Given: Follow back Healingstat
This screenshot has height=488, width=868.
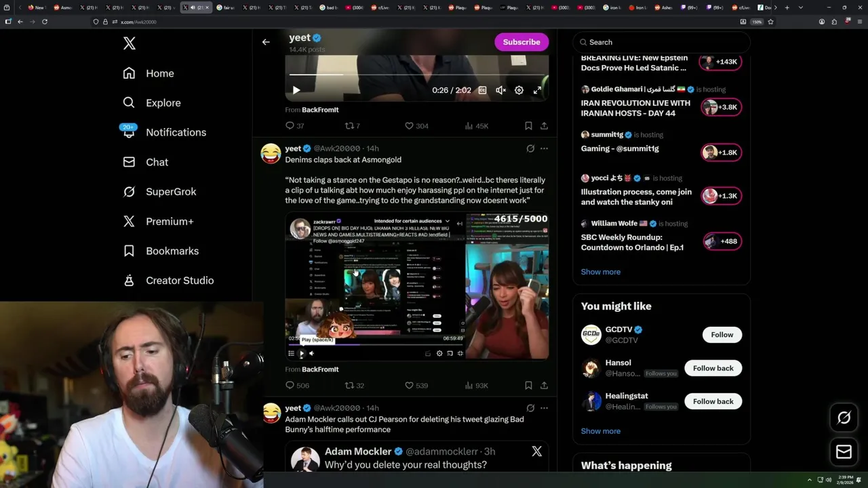Looking at the screenshot, I should (713, 401).
